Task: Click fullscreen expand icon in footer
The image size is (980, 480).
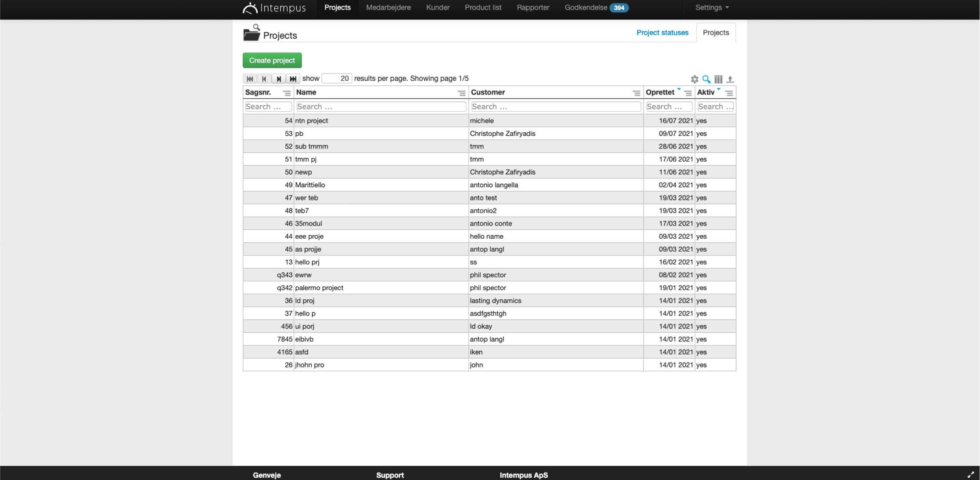Action: tap(971, 474)
